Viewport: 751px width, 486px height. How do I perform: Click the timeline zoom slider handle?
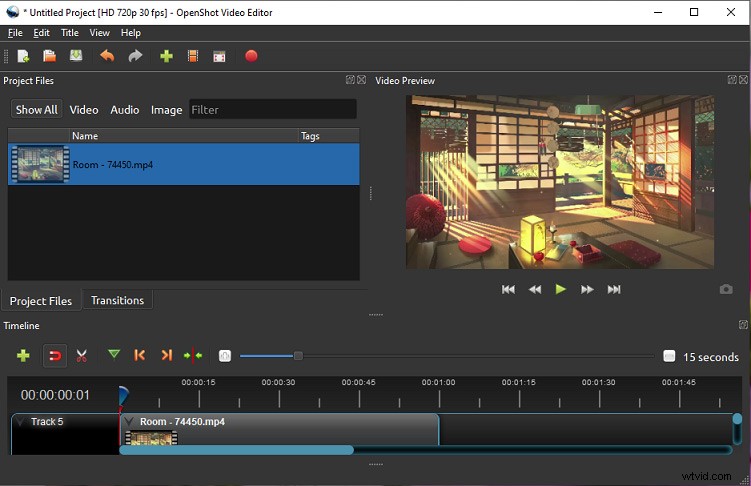(298, 356)
